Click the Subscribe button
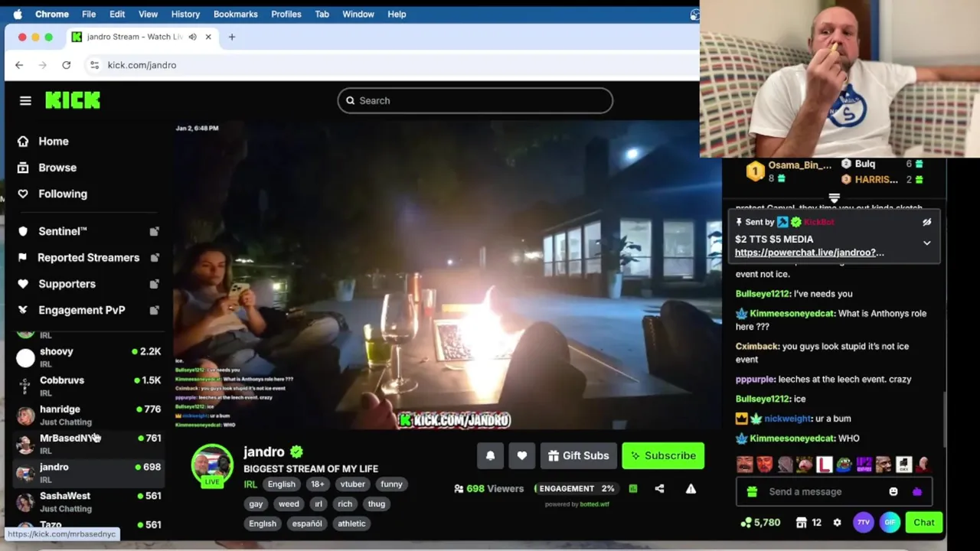The image size is (980, 551). [663, 455]
